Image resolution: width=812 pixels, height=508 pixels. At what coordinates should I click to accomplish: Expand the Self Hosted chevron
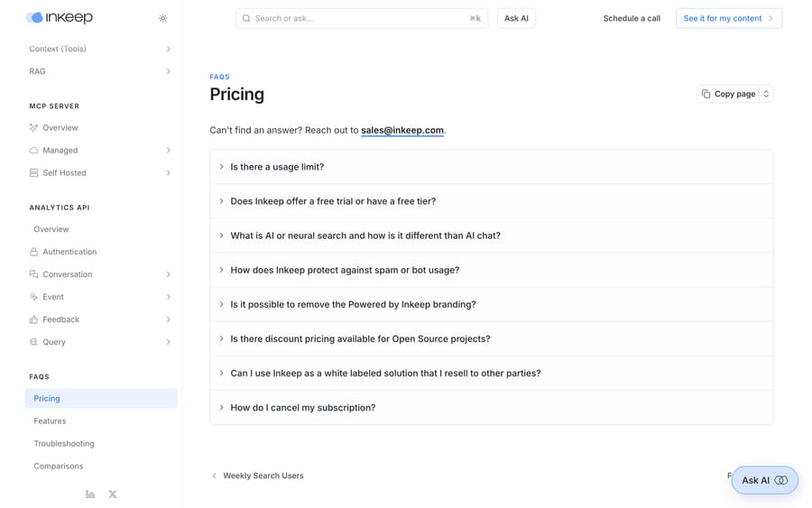pyautogui.click(x=169, y=173)
